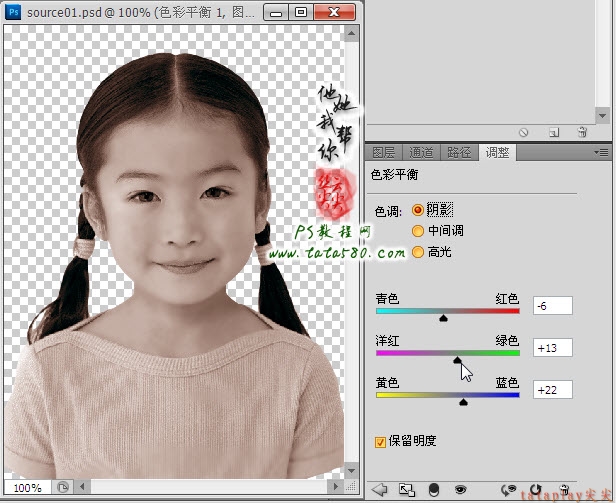Click the yellow-blue value field showing +22
The width and height of the screenshot is (616, 503).
[x=553, y=390]
